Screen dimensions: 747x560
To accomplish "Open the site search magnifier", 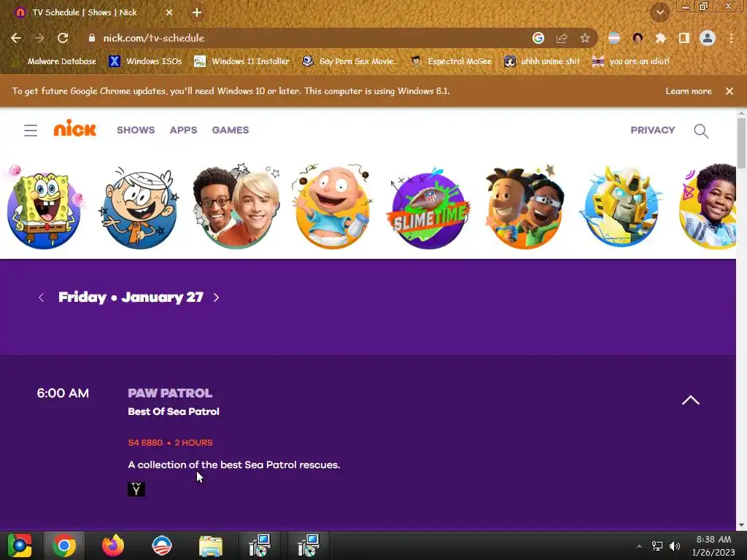I will pyautogui.click(x=701, y=131).
